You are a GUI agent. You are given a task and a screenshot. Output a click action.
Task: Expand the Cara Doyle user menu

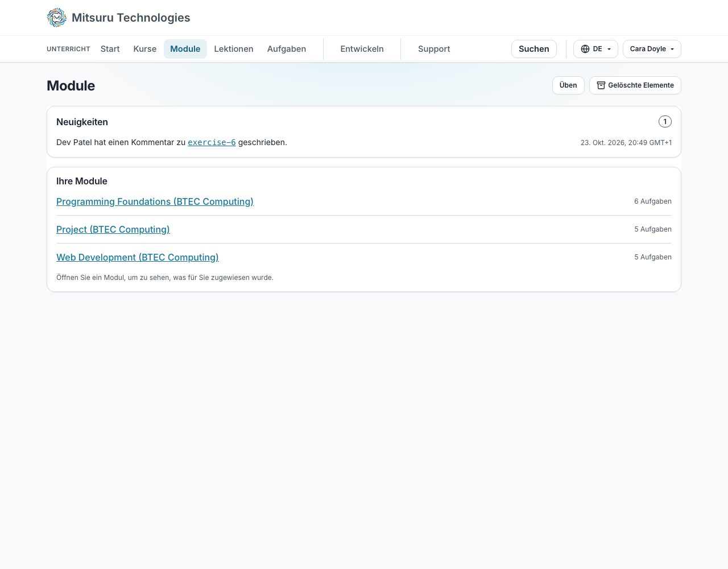652,49
